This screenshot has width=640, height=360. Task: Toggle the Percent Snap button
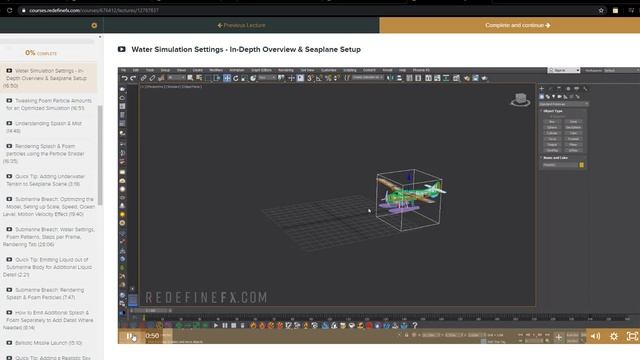[x=328, y=78]
